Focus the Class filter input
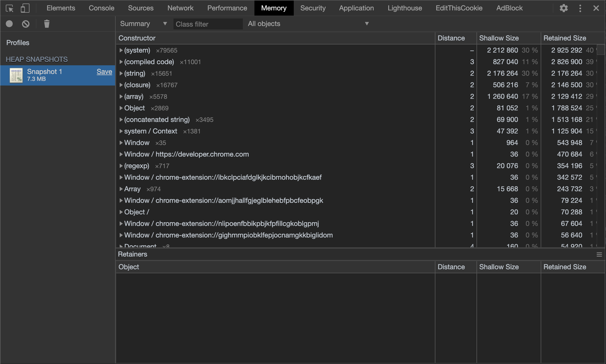 click(x=208, y=24)
